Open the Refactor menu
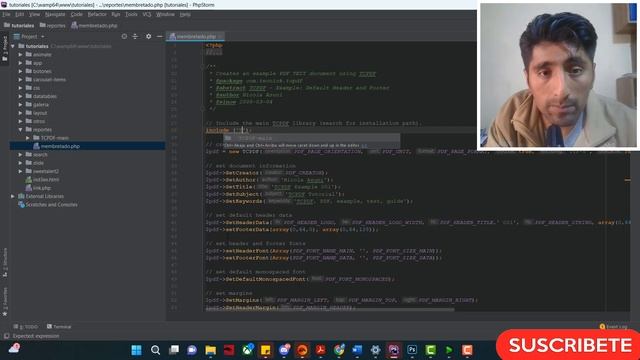Viewport: 640px width, 360px height. 97,14
